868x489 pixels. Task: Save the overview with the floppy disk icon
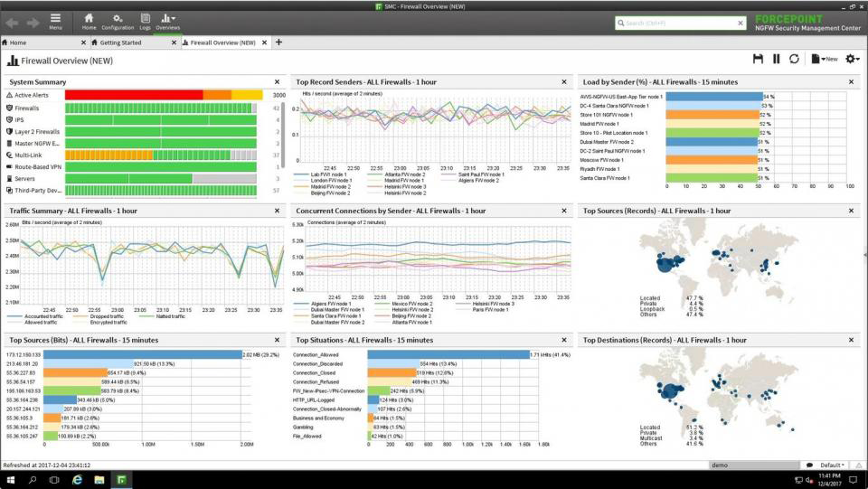tap(758, 59)
